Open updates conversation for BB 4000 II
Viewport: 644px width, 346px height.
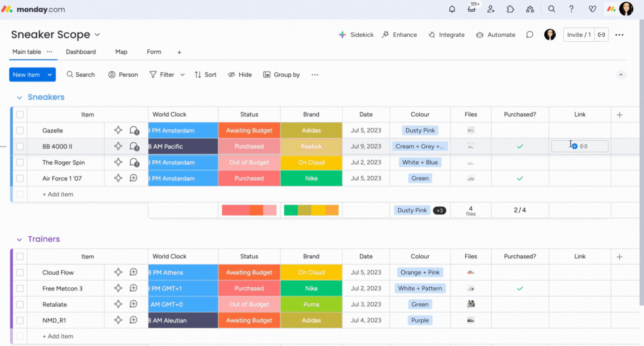(x=134, y=146)
